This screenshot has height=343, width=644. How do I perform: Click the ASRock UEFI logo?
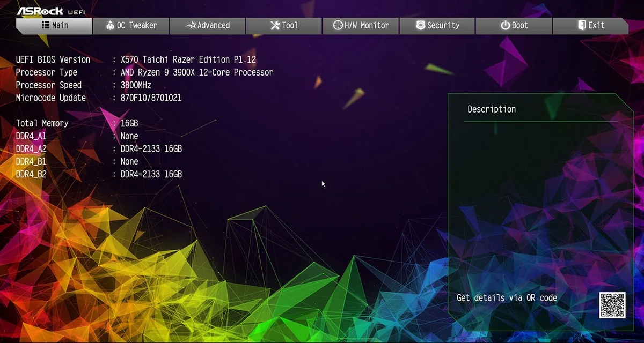pyautogui.click(x=50, y=11)
